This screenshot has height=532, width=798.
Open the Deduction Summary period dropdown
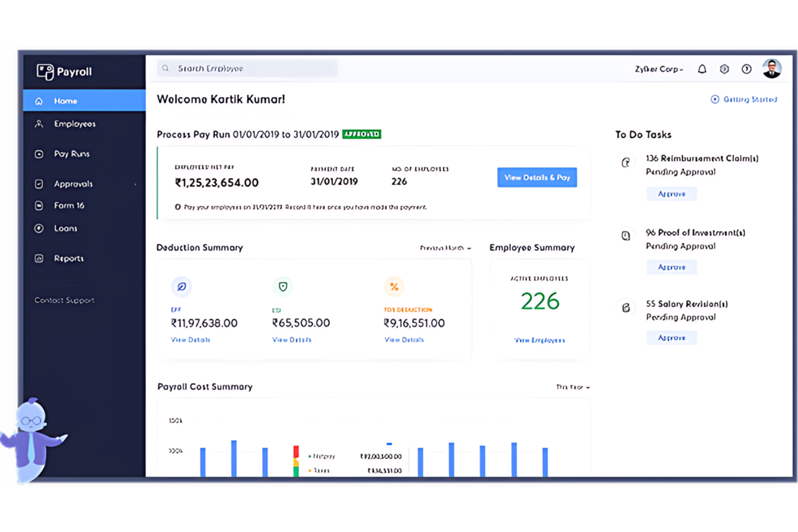[445, 248]
